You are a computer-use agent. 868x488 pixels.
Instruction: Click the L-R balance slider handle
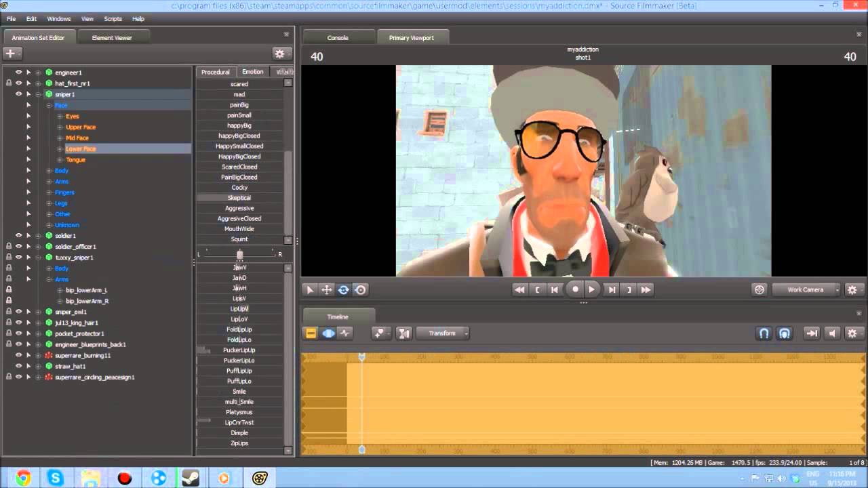point(239,255)
